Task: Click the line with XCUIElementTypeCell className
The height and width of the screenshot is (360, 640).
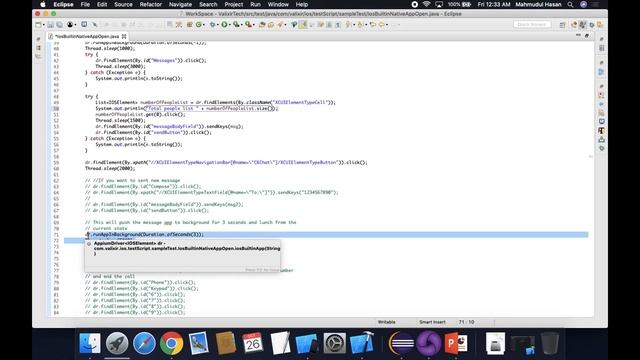Action: click(215, 102)
